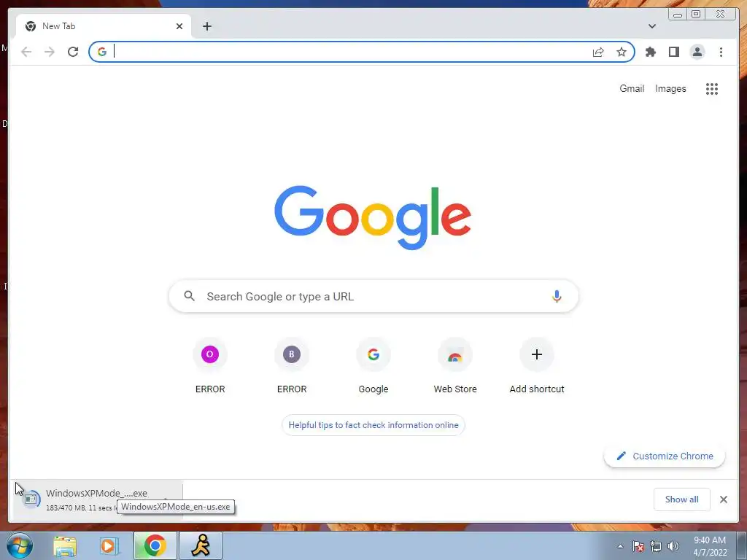
Task: Click the Chrome taskbar button
Action: point(155,545)
